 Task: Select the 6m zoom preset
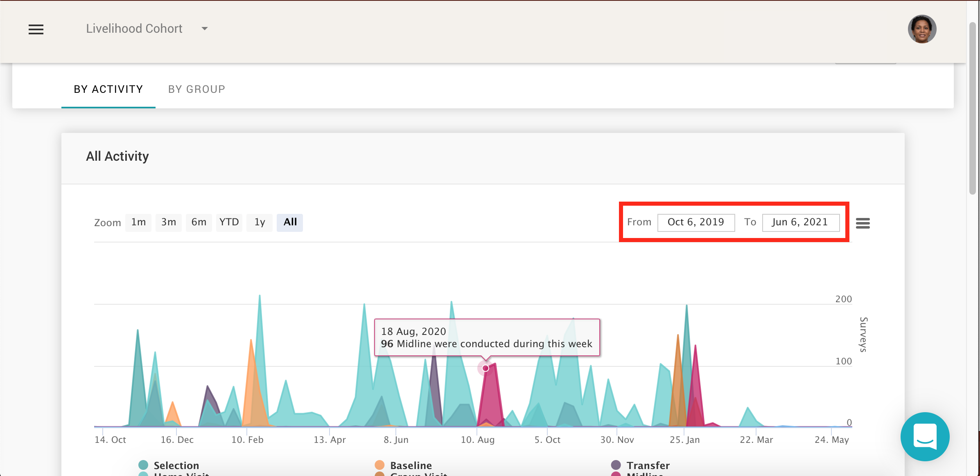click(x=199, y=222)
